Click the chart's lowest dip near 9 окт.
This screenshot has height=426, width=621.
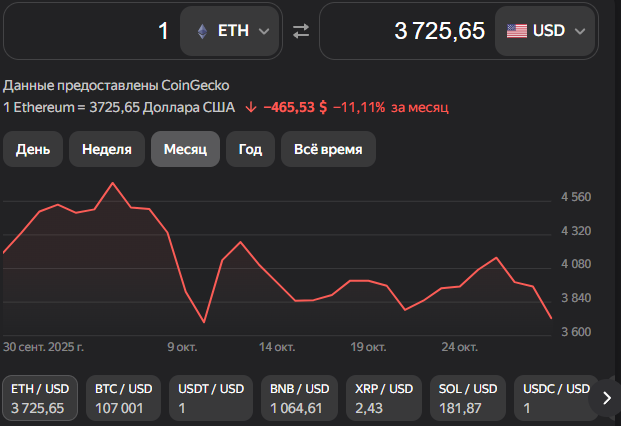pyautogui.click(x=204, y=322)
